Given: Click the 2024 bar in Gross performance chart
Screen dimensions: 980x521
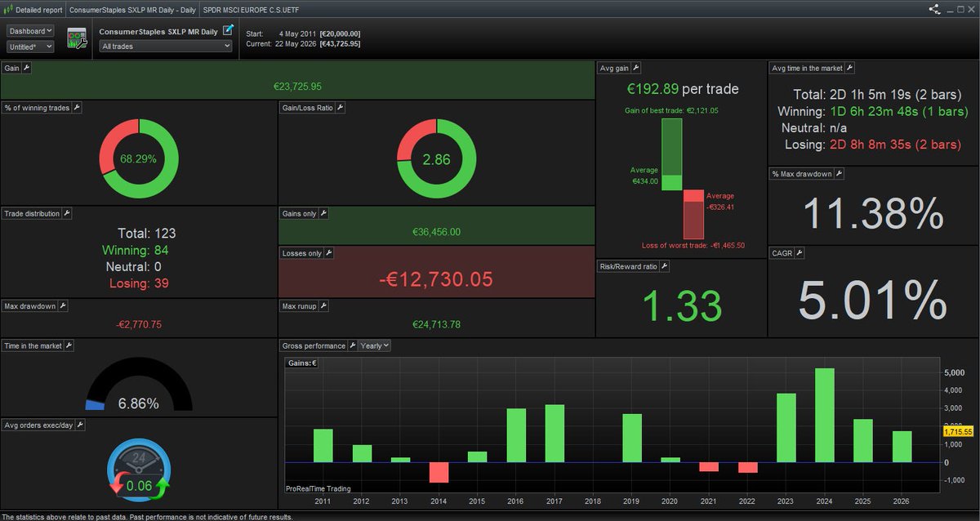Looking at the screenshot, I should coord(825,416).
